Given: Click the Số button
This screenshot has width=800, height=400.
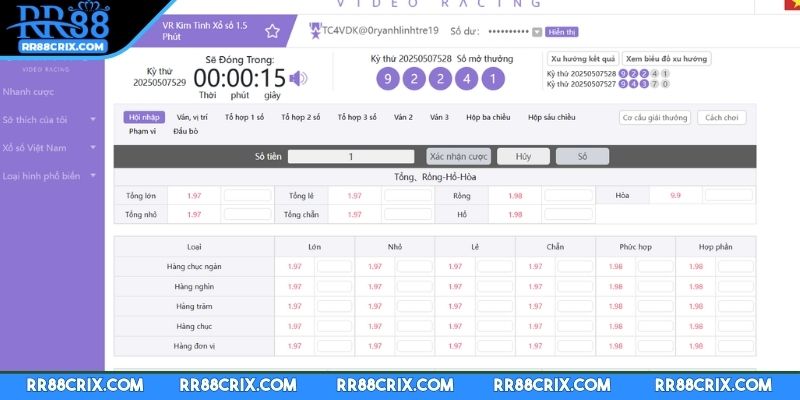Looking at the screenshot, I should click(x=582, y=157).
